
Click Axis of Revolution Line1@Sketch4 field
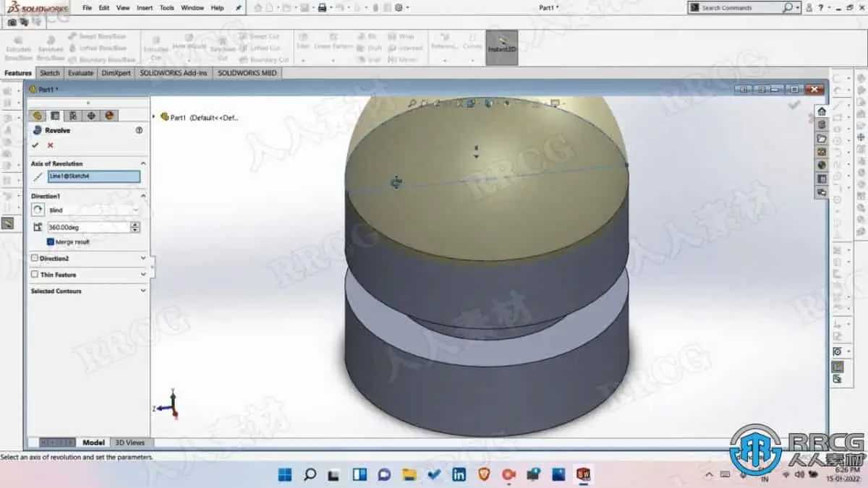pos(93,176)
